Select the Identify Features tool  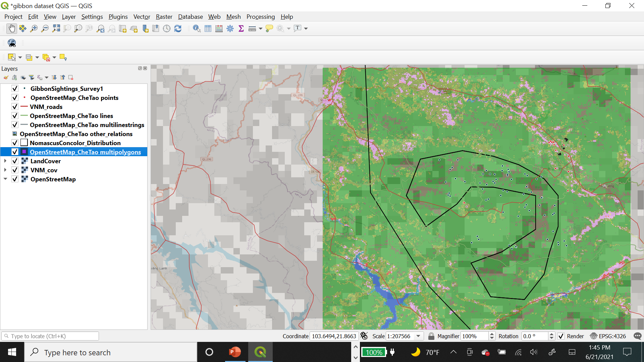pyautogui.click(x=197, y=28)
